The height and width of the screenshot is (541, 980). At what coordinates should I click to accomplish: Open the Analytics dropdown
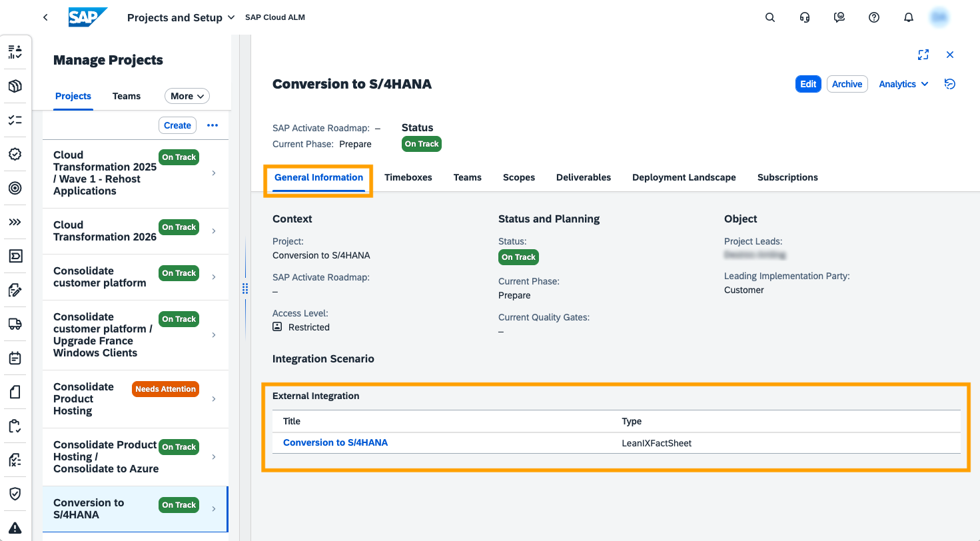point(903,84)
